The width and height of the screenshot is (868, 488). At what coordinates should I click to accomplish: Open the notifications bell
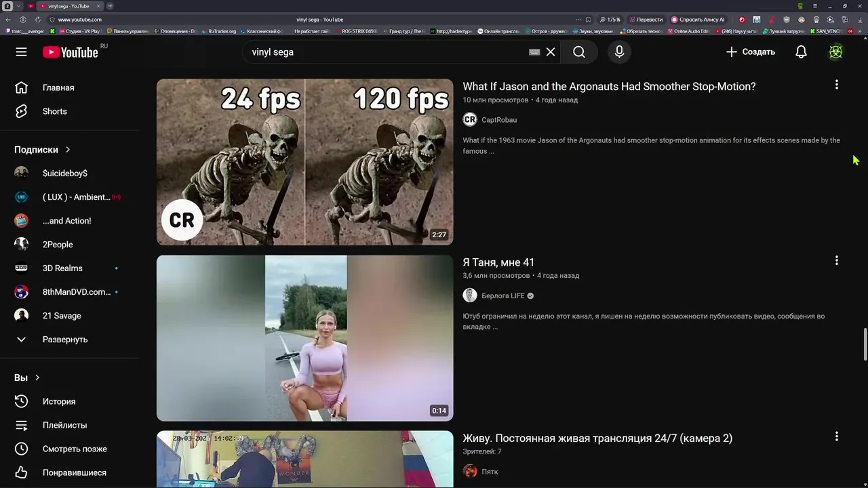coord(801,52)
